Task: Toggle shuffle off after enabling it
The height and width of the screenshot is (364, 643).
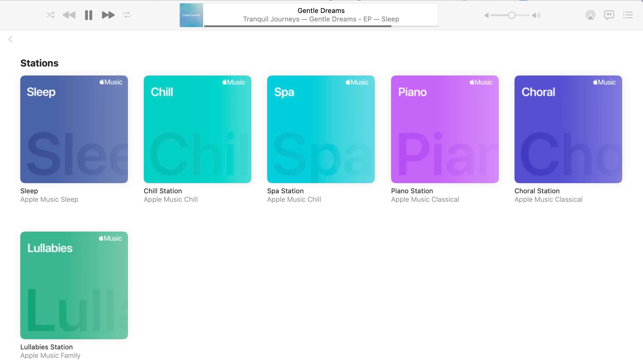Action: pos(50,15)
